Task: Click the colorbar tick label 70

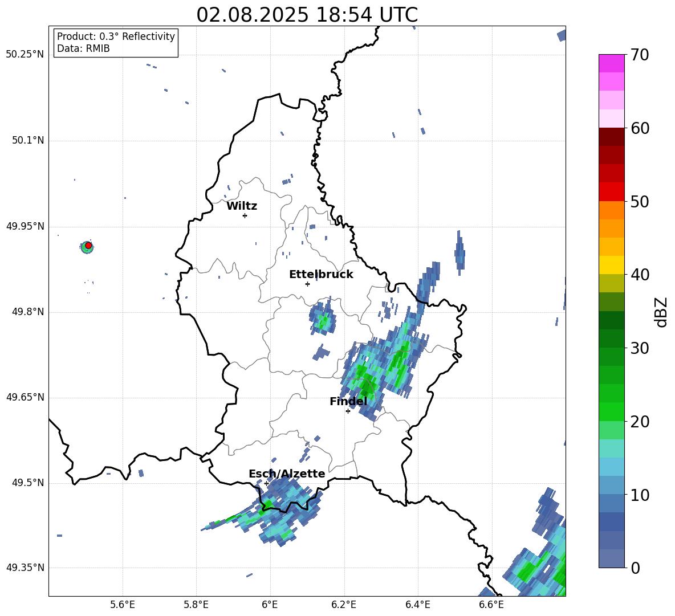Action: pyautogui.click(x=639, y=55)
